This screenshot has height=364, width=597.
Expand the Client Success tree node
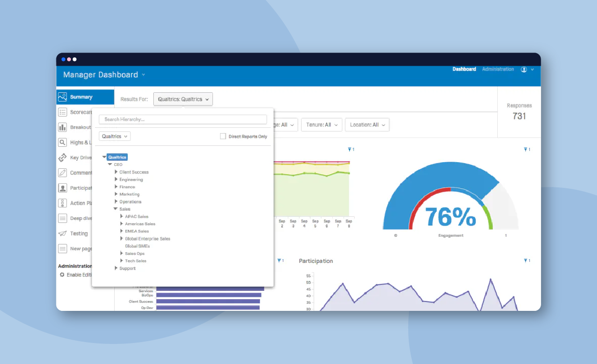tap(116, 172)
